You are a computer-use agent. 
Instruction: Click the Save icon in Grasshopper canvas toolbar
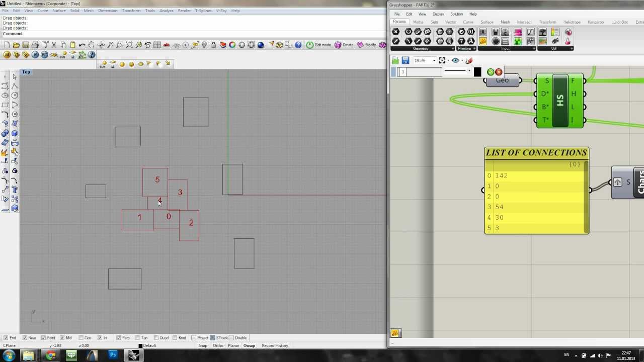coord(405,60)
